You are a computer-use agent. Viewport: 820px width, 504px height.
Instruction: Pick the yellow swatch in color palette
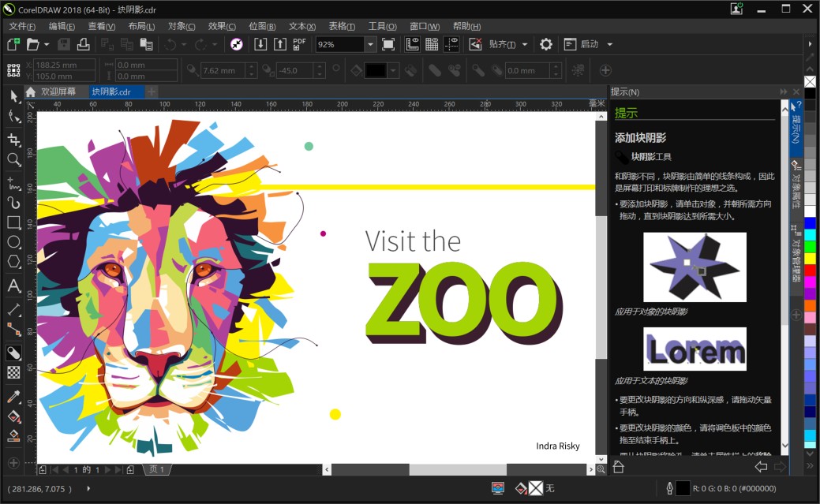810,258
